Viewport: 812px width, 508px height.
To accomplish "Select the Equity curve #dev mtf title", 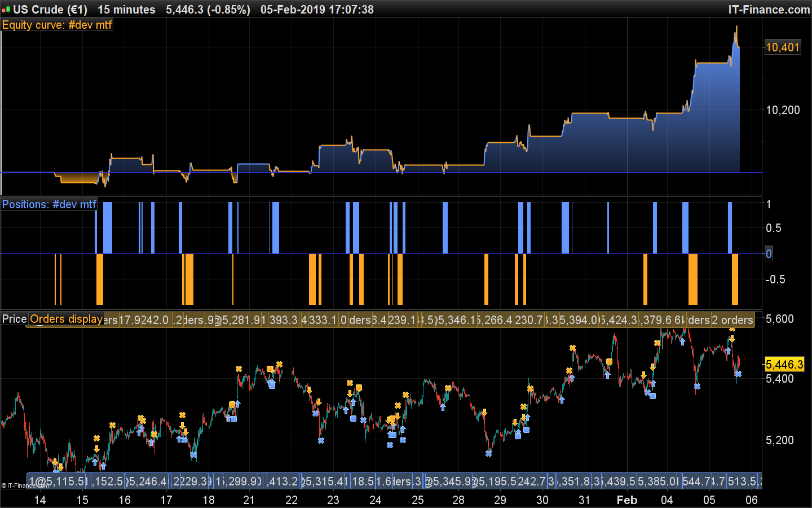I will click(x=57, y=25).
